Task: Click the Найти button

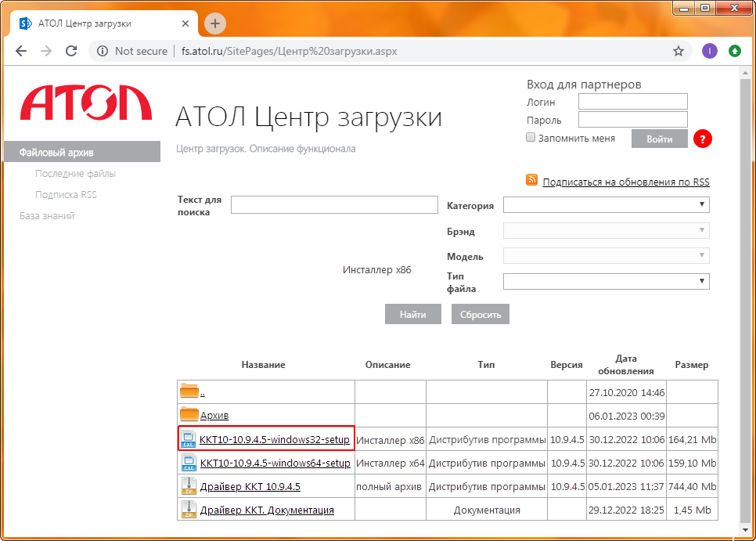Action: click(x=412, y=315)
